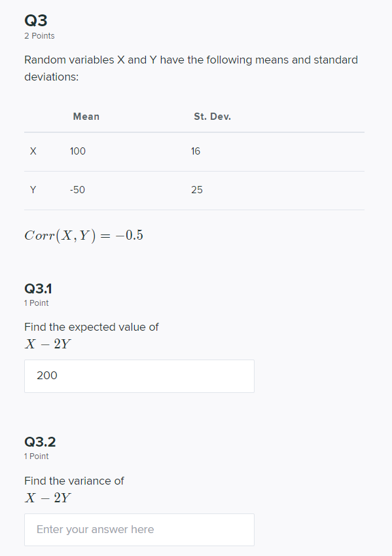Select the Q3.1 answer box containing 200
The image size is (392, 556).
pos(139,376)
